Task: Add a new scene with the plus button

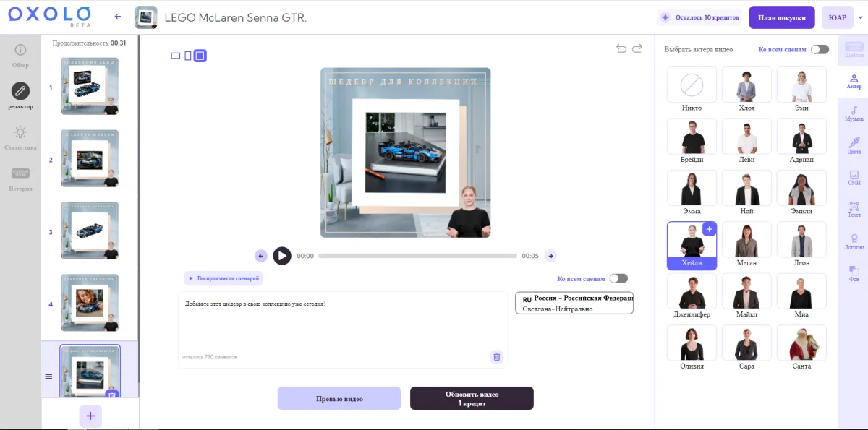Action: [x=90, y=416]
